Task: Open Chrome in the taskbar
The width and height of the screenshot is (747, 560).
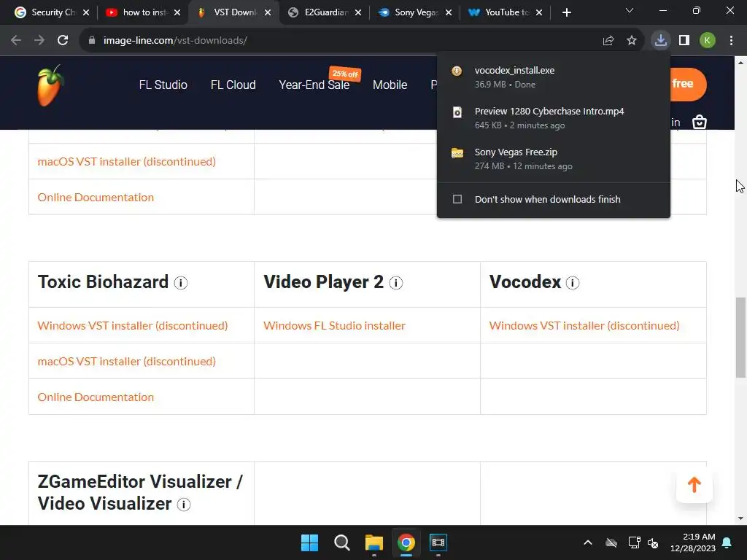Action: tap(406, 542)
